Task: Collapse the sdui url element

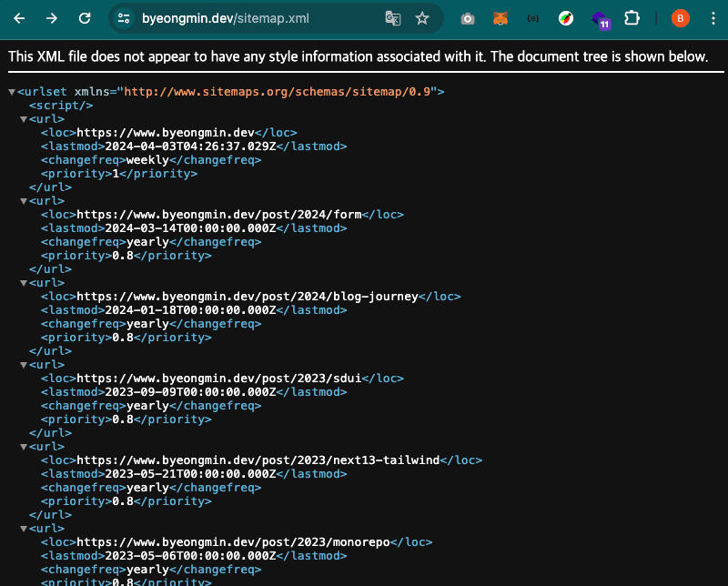Action: (x=23, y=364)
